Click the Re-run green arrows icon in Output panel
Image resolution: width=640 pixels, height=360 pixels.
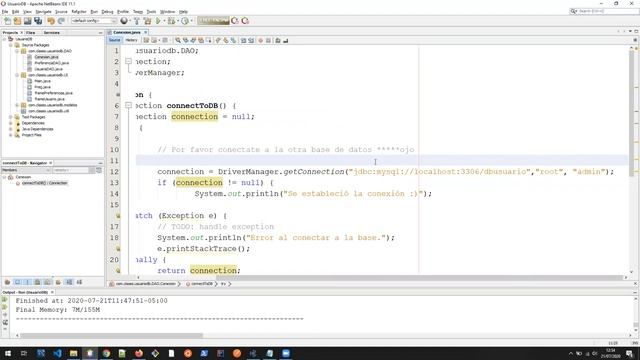(5, 300)
